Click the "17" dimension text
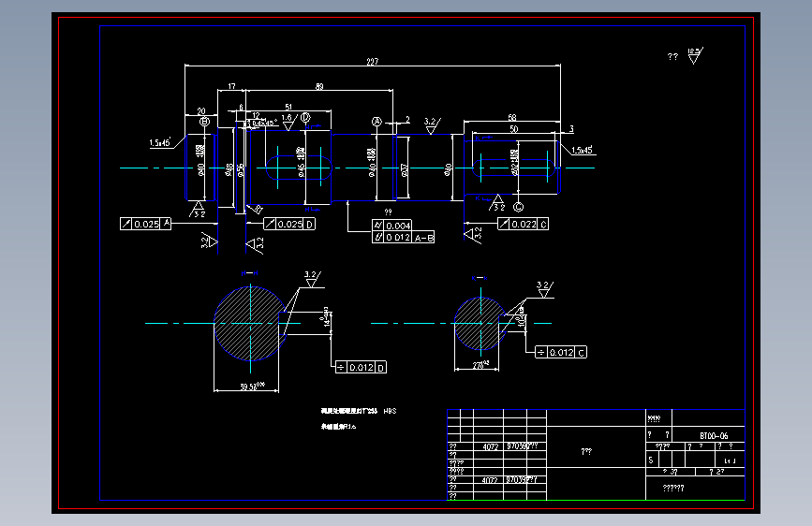The image size is (812, 526). (231, 86)
